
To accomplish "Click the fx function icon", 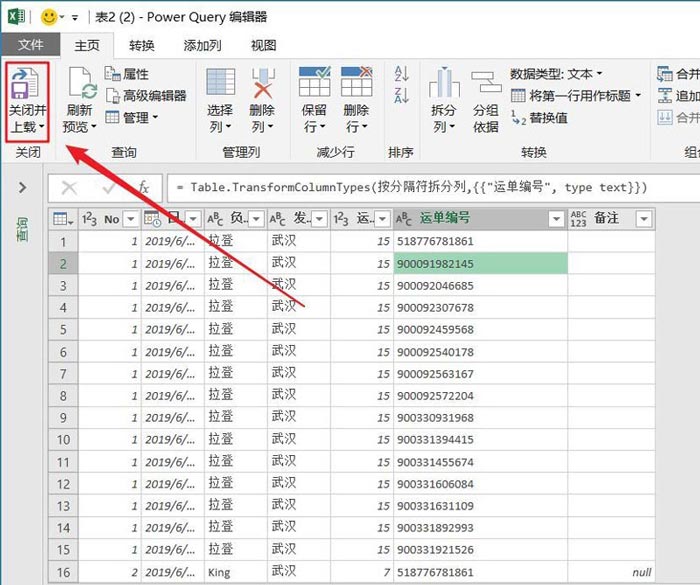I will [x=144, y=187].
